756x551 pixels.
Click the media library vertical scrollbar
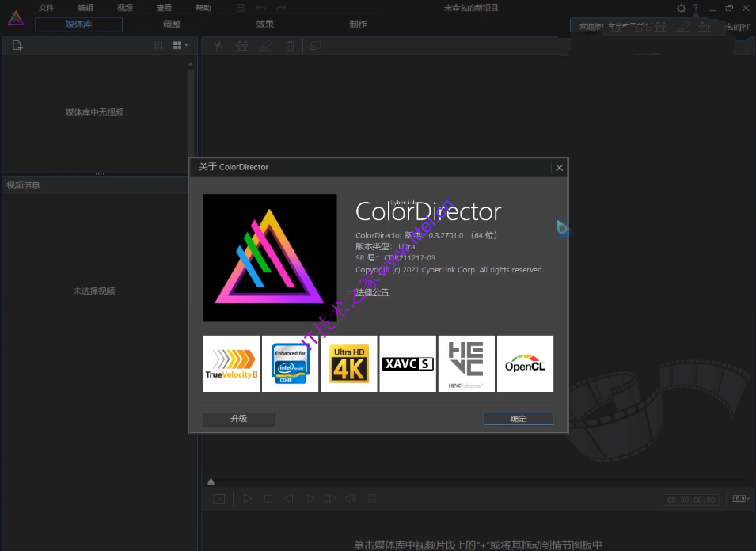tap(191, 114)
